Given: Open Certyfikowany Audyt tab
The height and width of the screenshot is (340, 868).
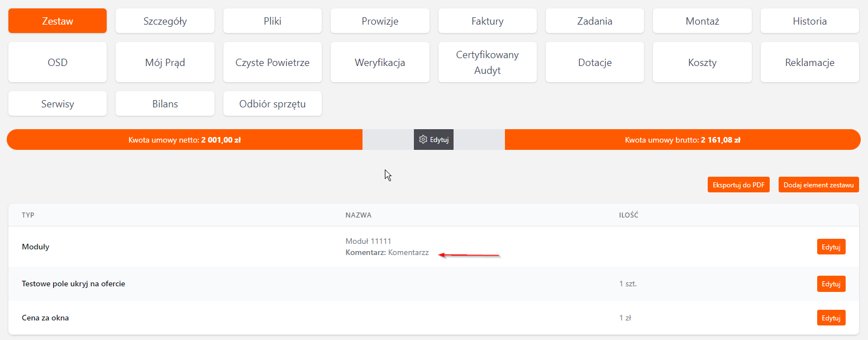Looking at the screenshot, I should 487,63.
